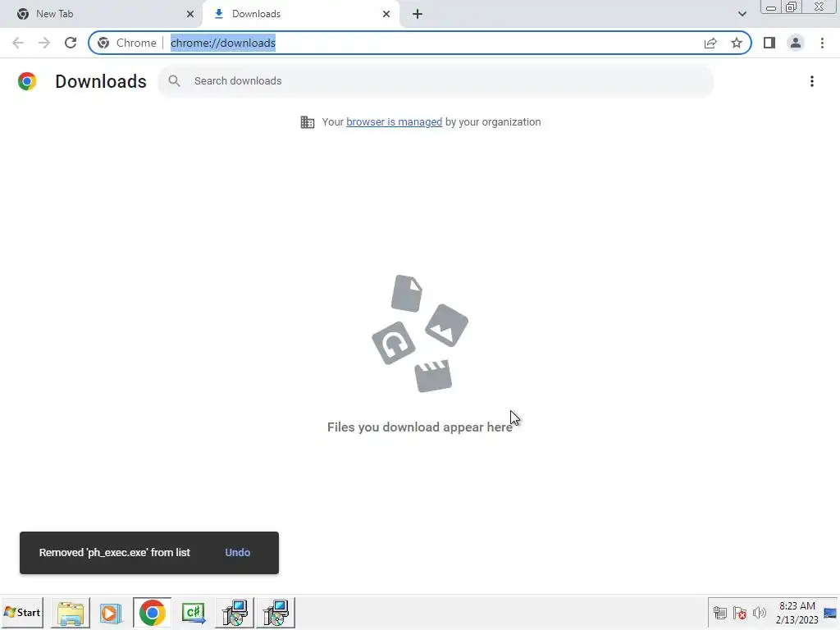Open the Windows Start menu

(22, 612)
